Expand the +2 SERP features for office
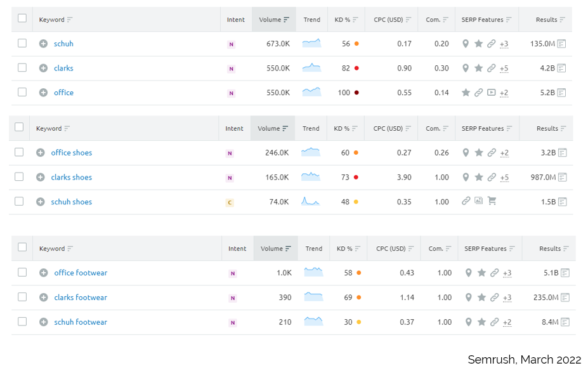The image size is (588, 368). pyautogui.click(x=504, y=93)
